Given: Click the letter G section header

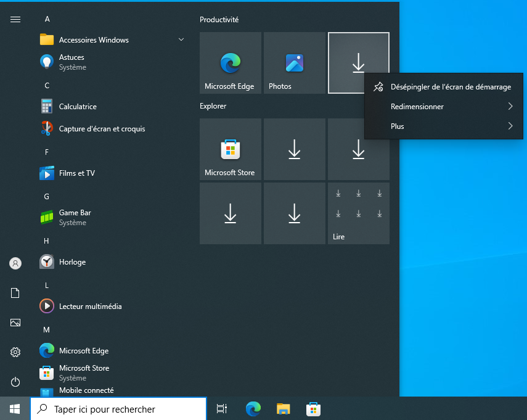Looking at the screenshot, I should [x=47, y=196].
